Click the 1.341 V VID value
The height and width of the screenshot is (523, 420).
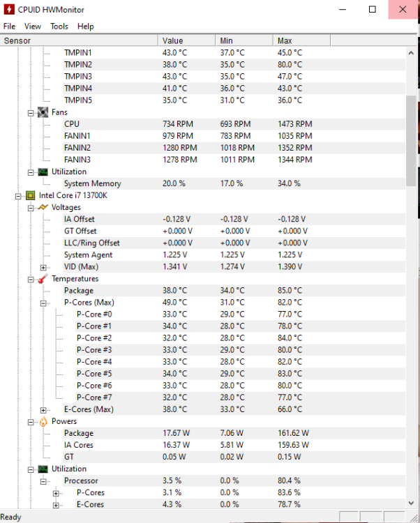(x=175, y=267)
